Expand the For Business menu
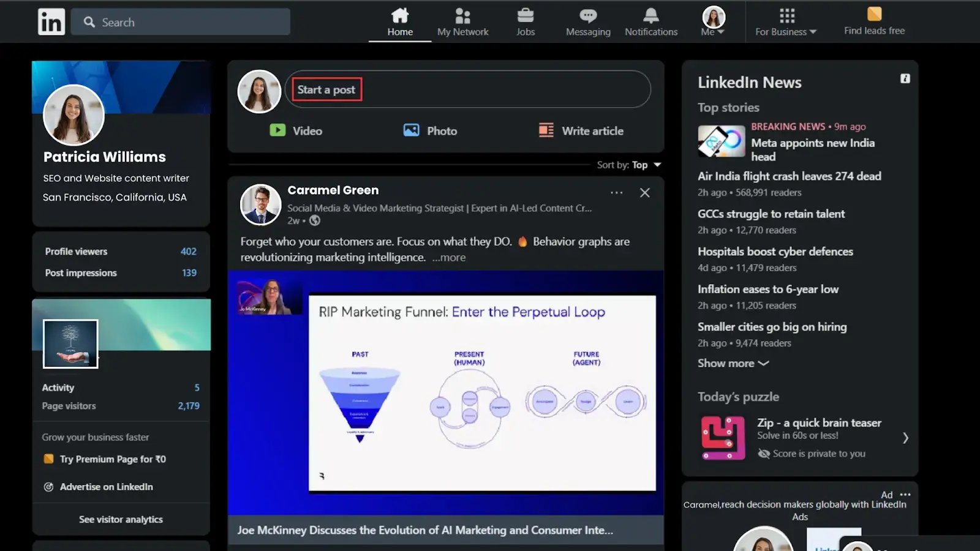Image resolution: width=980 pixels, height=551 pixels. click(786, 23)
